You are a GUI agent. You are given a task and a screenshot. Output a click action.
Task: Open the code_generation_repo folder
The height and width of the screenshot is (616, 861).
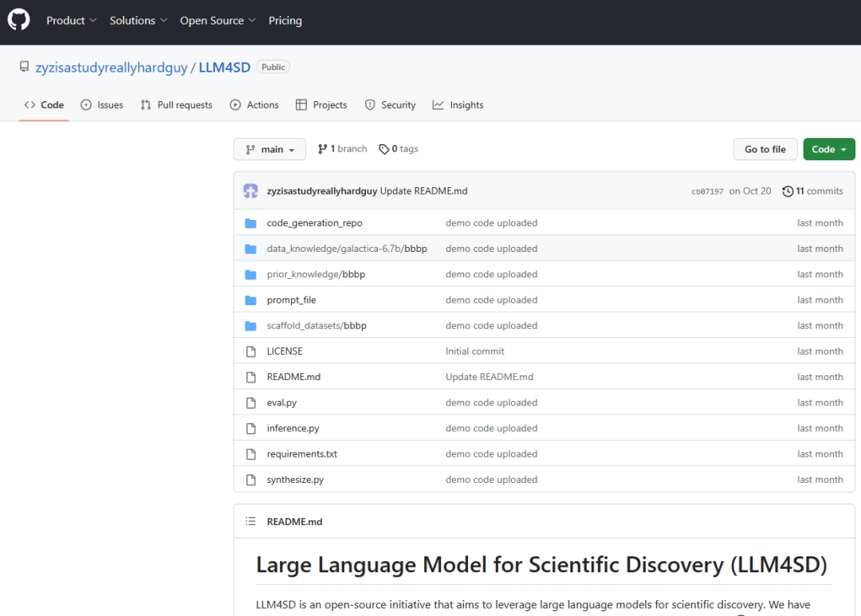315,223
